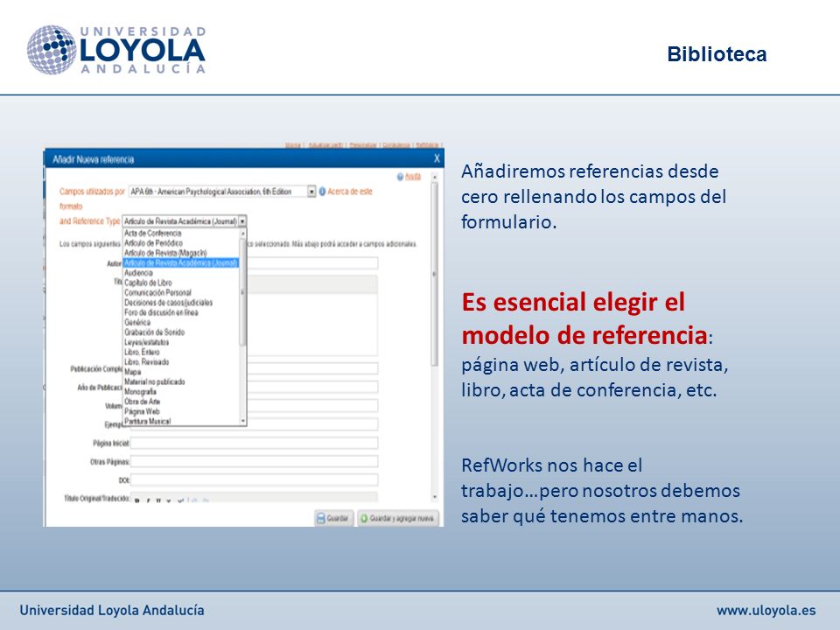The width and height of the screenshot is (840, 630).
Task: Choose Mapa reference type
Action: pyautogui.click(x=133, y=372)
